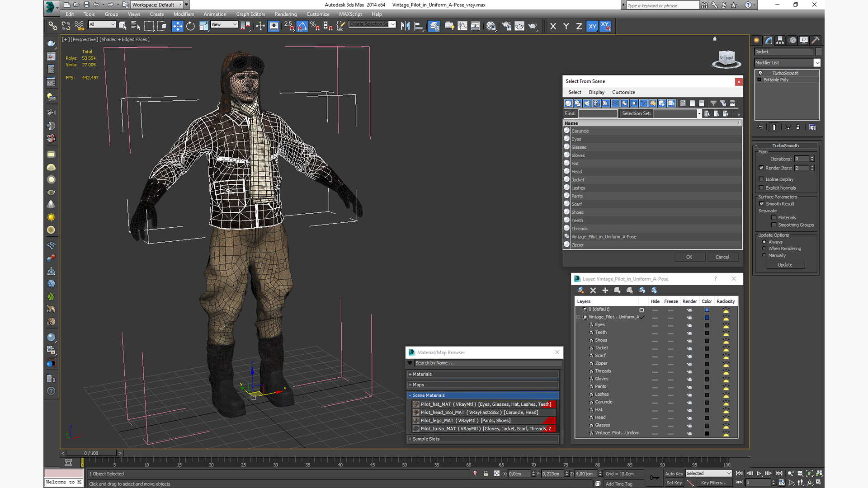Enable Separate by Smoothing Groups checkbox
Viewport: 868px width, 488px height.
[774, 225]
